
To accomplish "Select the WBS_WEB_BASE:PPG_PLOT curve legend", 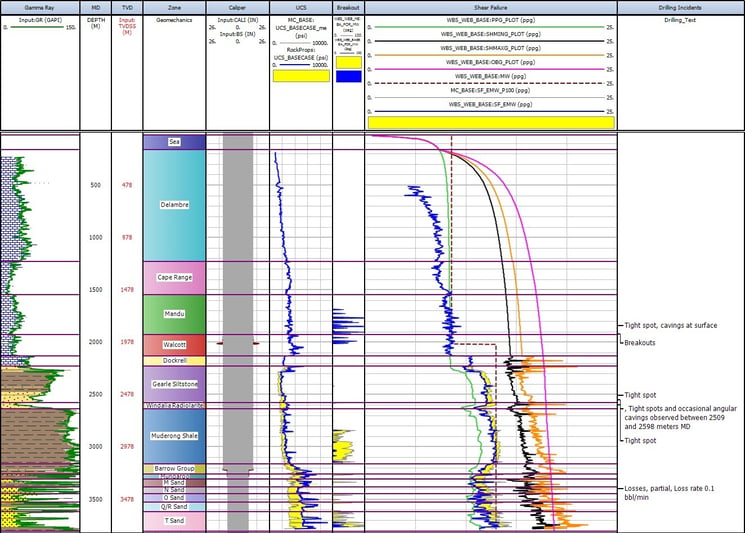I will pos(491,24).
